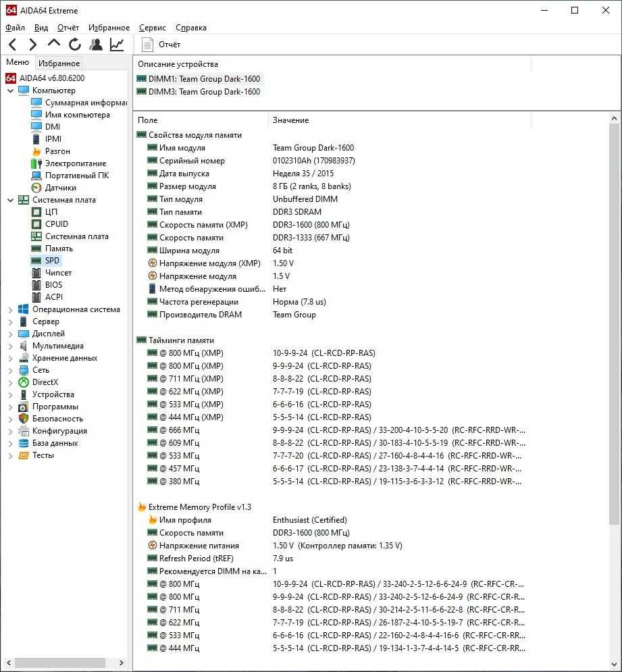Open the Чипсет chipset entry
622x672 pixels.
pos(58,273)
